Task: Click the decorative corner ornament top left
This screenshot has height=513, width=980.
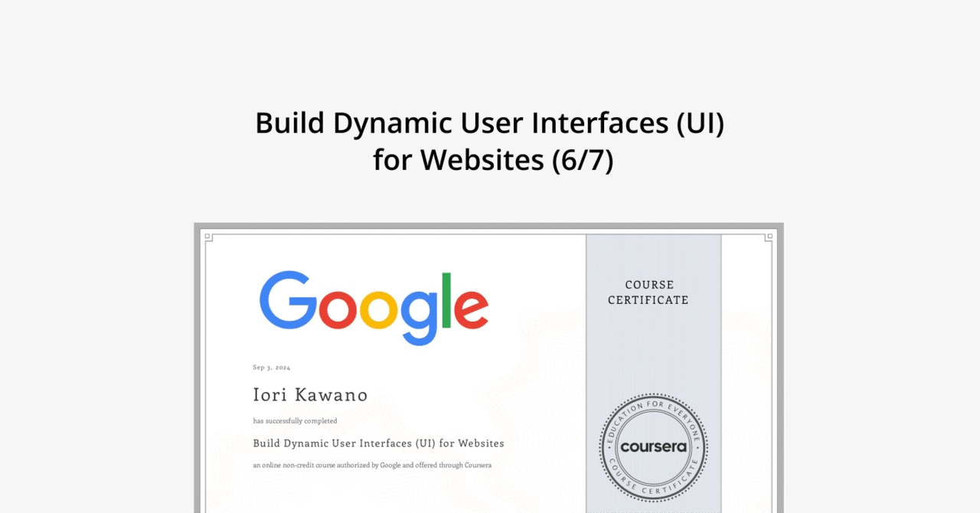Action: pyautogui.click(x=207, y=239)
